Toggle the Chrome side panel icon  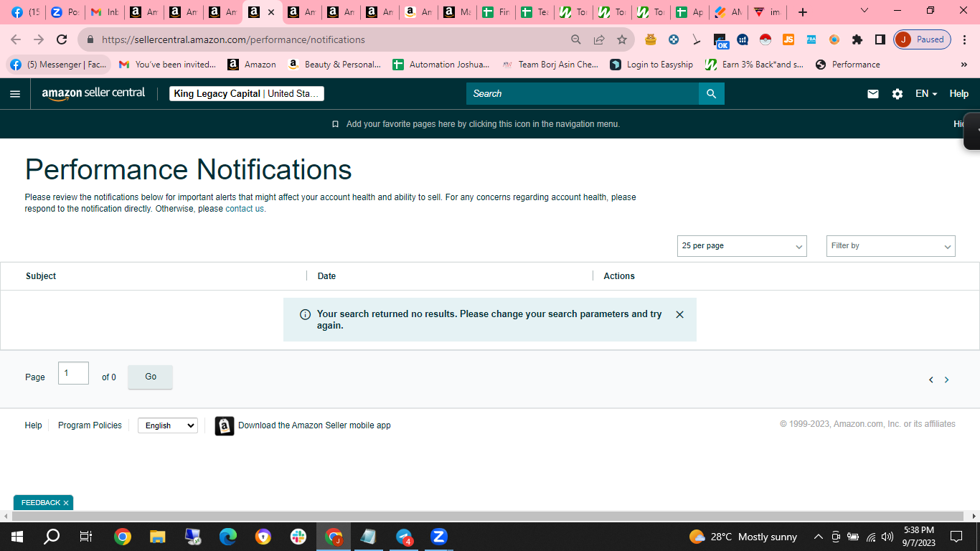[880, 39]
